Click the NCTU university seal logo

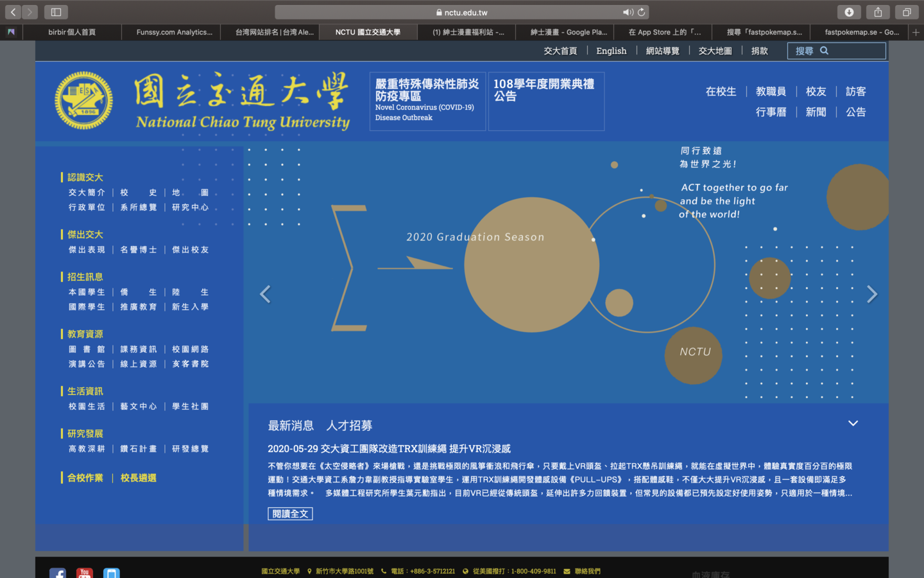click(x=83, y=100)
